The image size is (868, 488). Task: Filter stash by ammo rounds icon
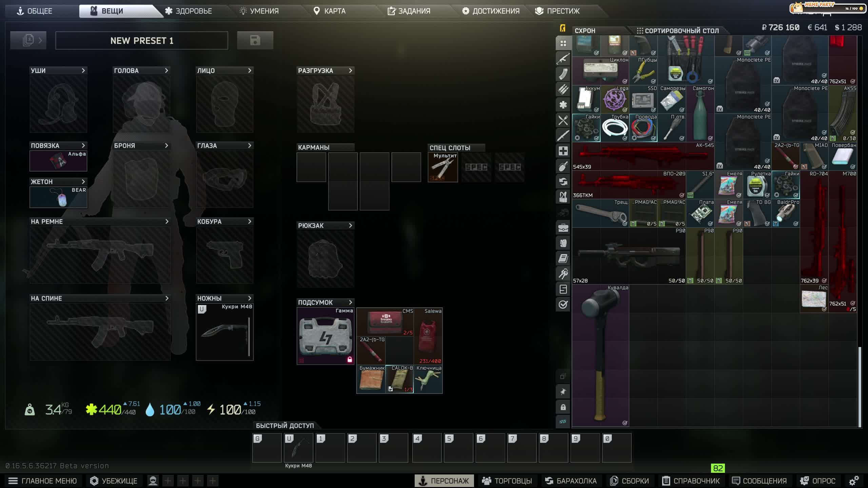(x=563, y=89)
